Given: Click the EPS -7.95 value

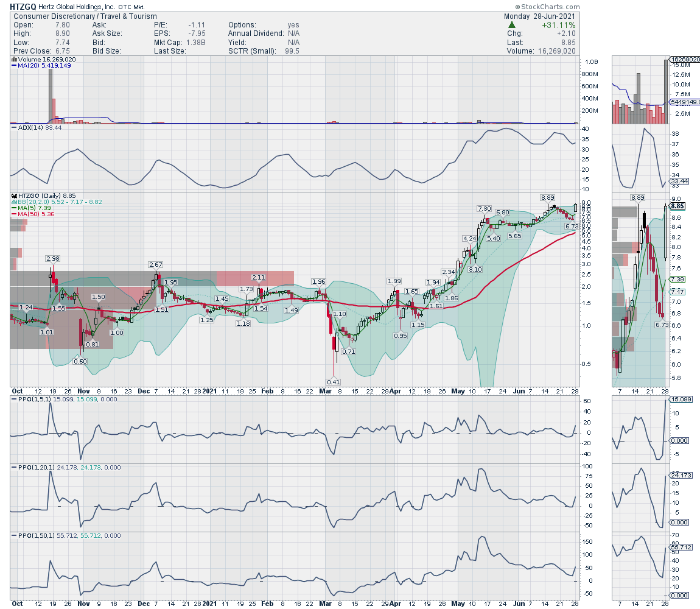Looking at the screenshot, I should click(x=197, y=33).
